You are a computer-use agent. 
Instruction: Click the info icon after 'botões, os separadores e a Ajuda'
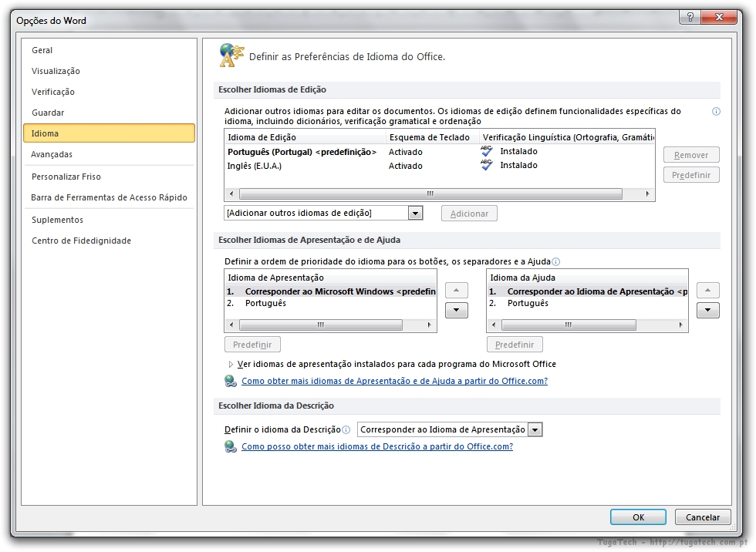coord(556,261)
